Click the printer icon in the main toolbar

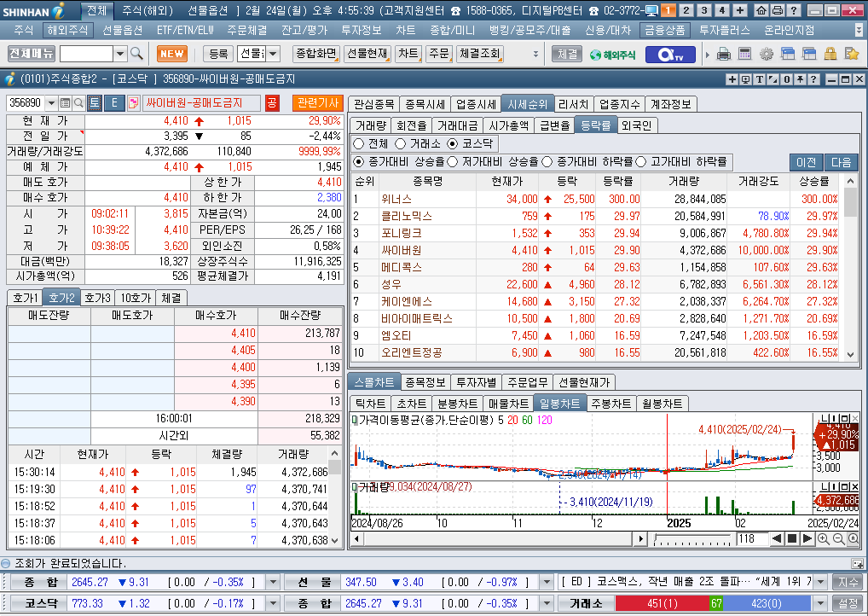[724, 55]
